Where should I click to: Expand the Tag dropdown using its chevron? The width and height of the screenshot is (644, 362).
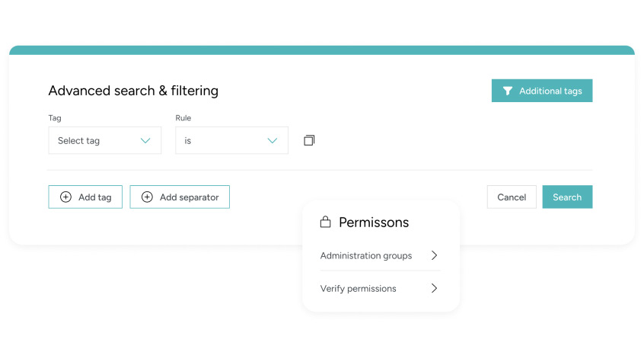[x=145, y=141]
